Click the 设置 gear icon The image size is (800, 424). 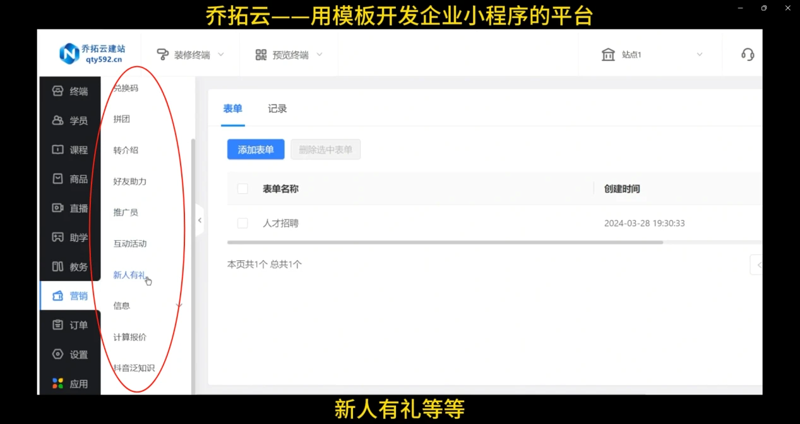point(58,354)
